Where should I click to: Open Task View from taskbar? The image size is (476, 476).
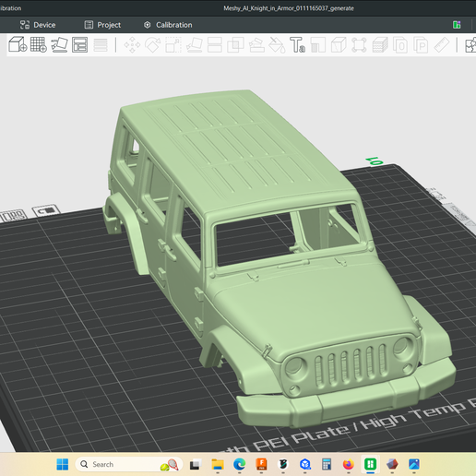[x=195, y=464]
